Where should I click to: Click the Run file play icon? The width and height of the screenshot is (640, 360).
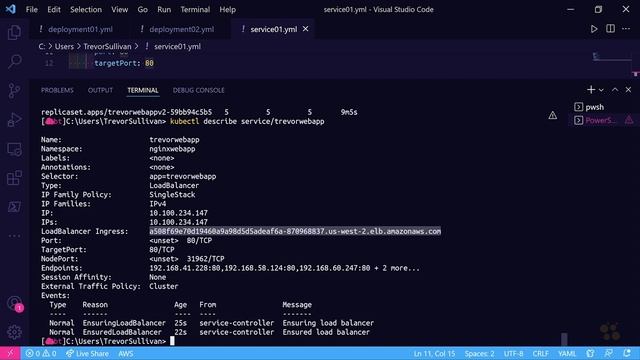pos(594,29)
